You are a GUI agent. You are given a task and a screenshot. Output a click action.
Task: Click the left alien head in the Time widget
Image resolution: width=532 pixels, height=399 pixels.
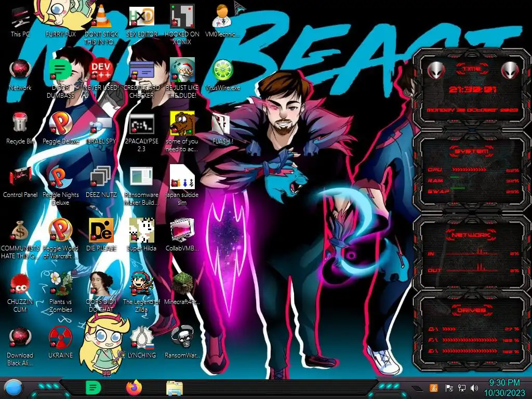pyautogui.click(x=436, y=71)
